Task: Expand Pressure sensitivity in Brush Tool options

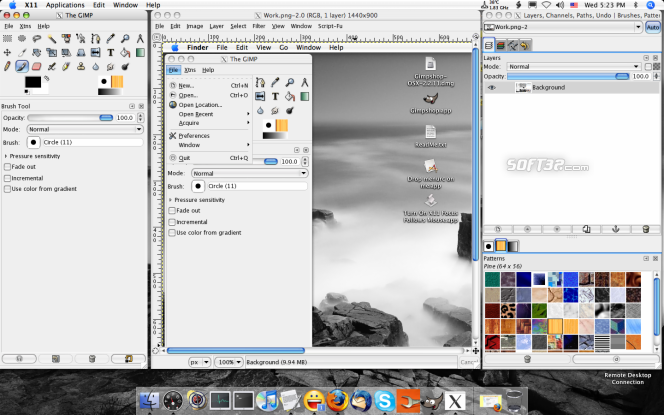Action: pyautogui.click(x=6, y=156)
